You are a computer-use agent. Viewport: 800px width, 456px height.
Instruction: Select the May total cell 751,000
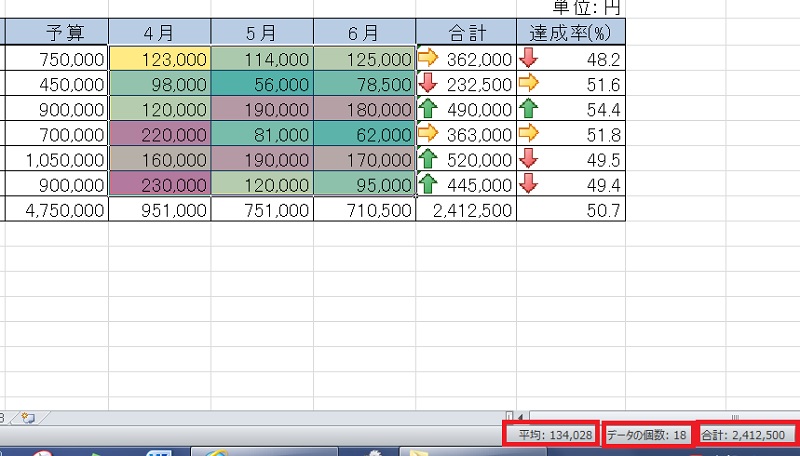[262, 210]
